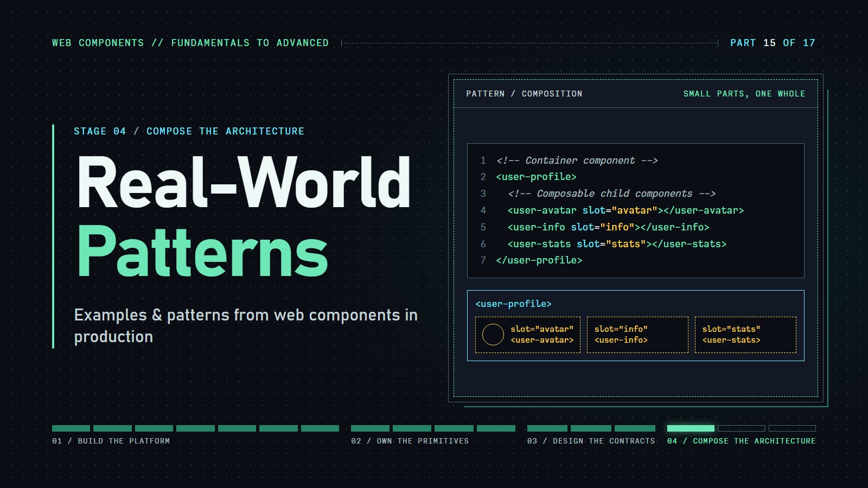Click the green 'Patterns' title word
The width and height of the screenshot is (868, 488).
pos(202,252)
